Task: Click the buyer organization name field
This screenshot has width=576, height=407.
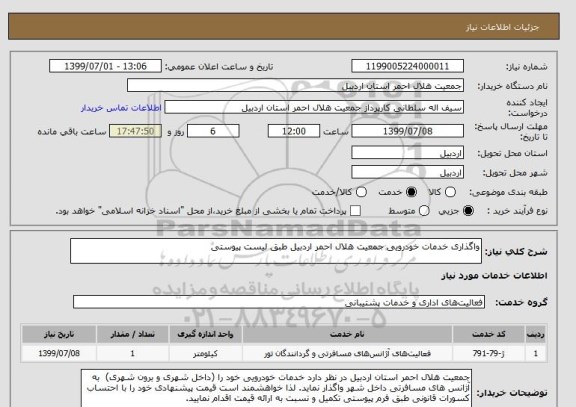Action: 295,86
